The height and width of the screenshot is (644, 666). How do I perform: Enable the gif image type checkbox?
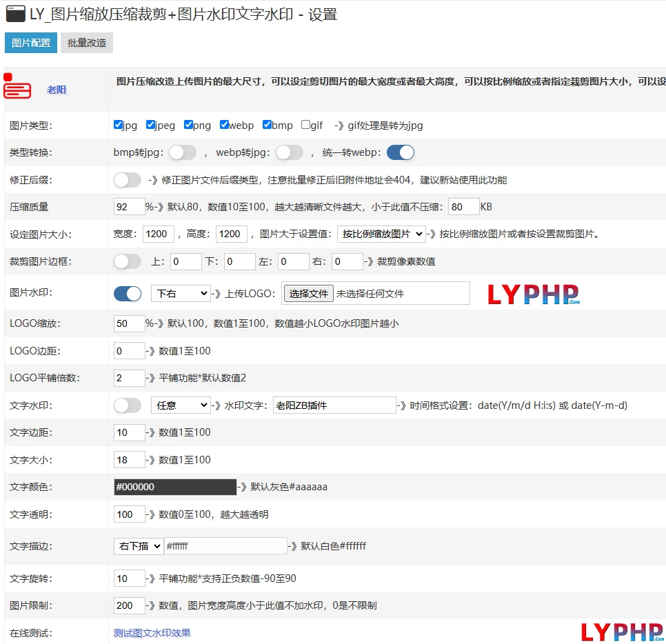pyautogui.click(x=305, y=125)
